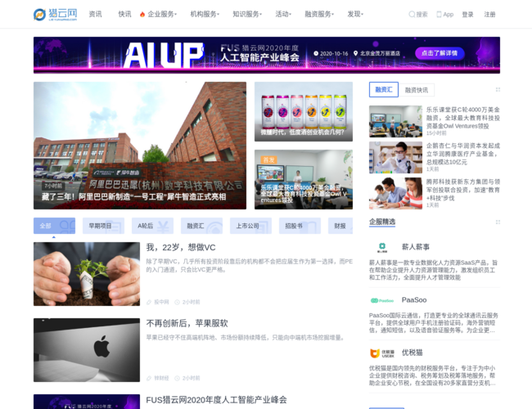Viewport: 532px width, 409px height.
Task: Select the 招股书 category filter
Action: pyautogui.click(x=300, y=226)
